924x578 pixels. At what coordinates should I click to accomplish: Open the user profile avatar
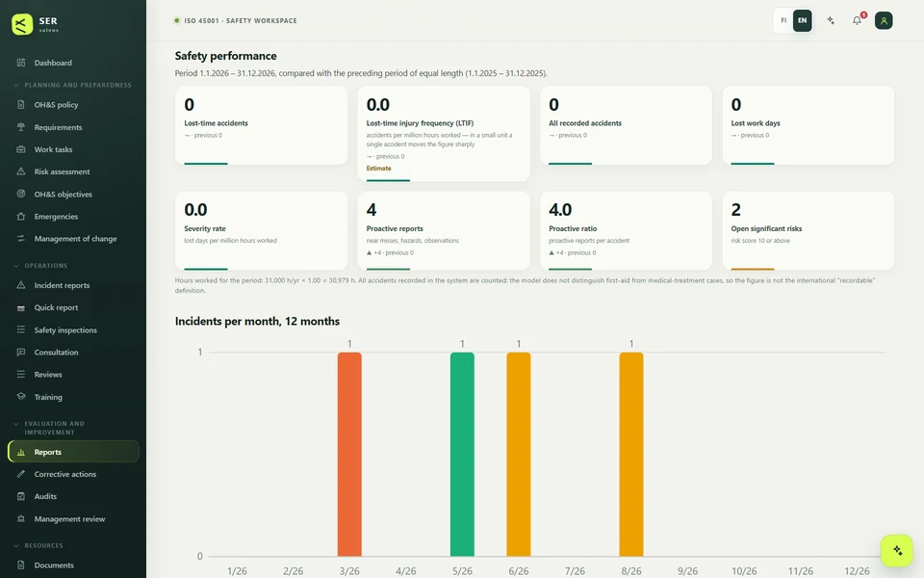[x=884, y=20]
